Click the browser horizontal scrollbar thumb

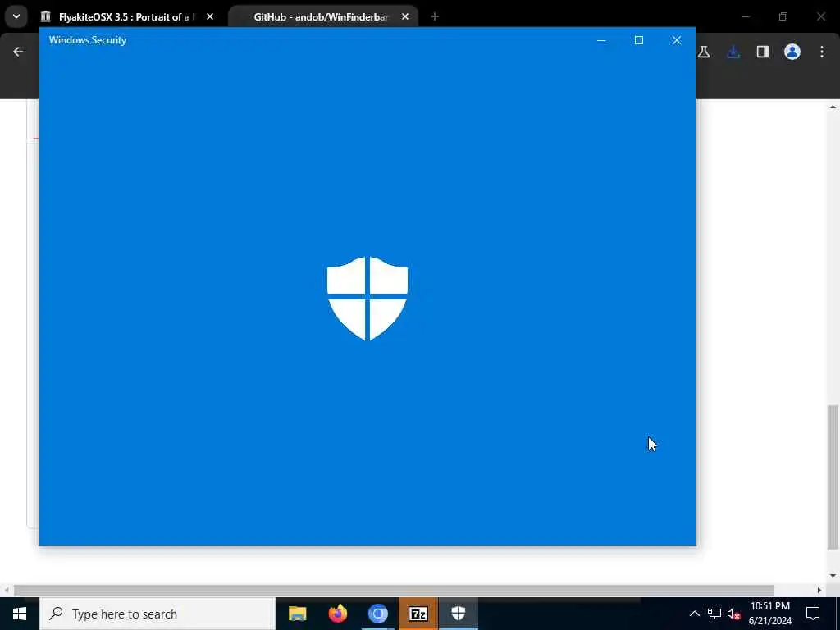pos(394,590)
